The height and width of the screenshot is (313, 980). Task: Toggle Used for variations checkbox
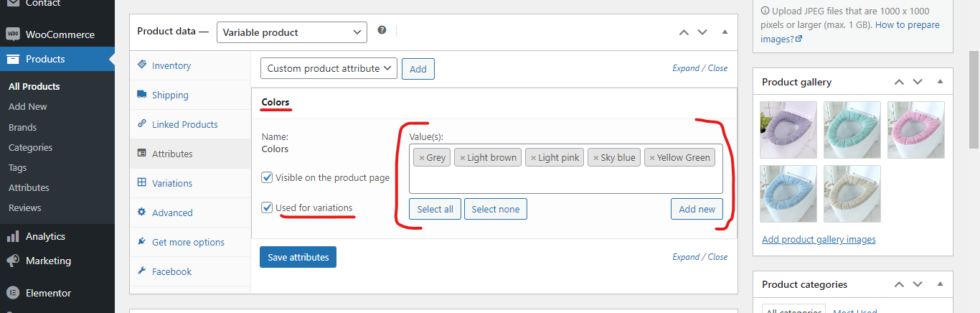pyautogui.click(x=267, y=207)
